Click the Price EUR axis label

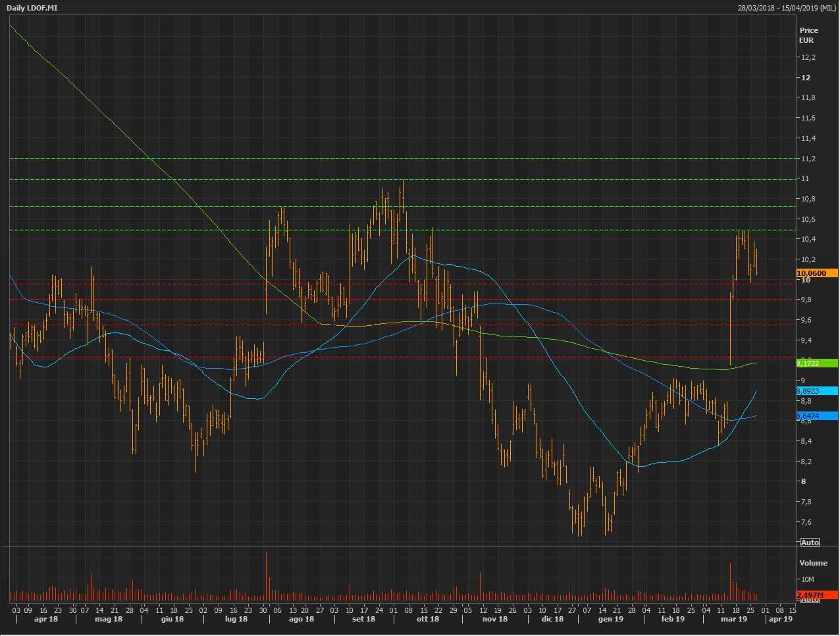point(808,35)
